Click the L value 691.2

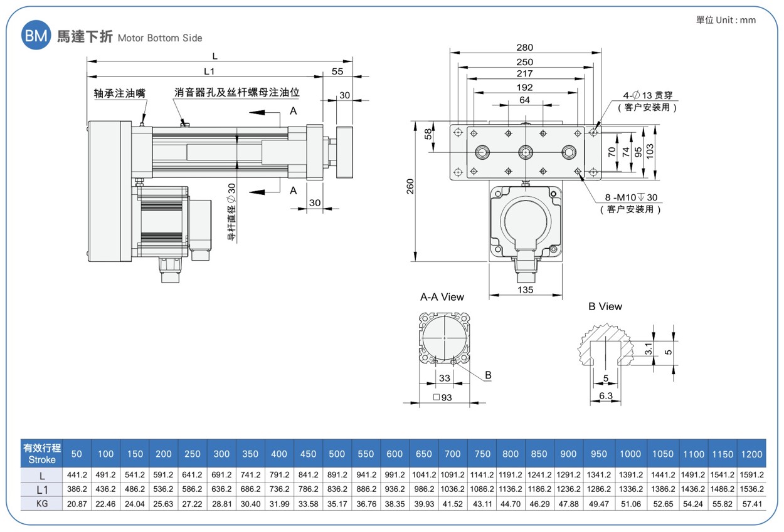221,475
